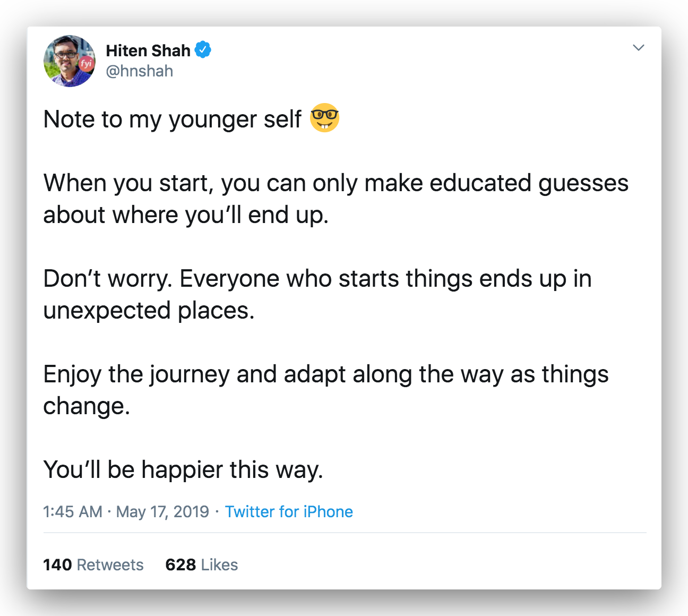View the 140 Retweets list
This screenshot has width=688, height=616.
93,564
